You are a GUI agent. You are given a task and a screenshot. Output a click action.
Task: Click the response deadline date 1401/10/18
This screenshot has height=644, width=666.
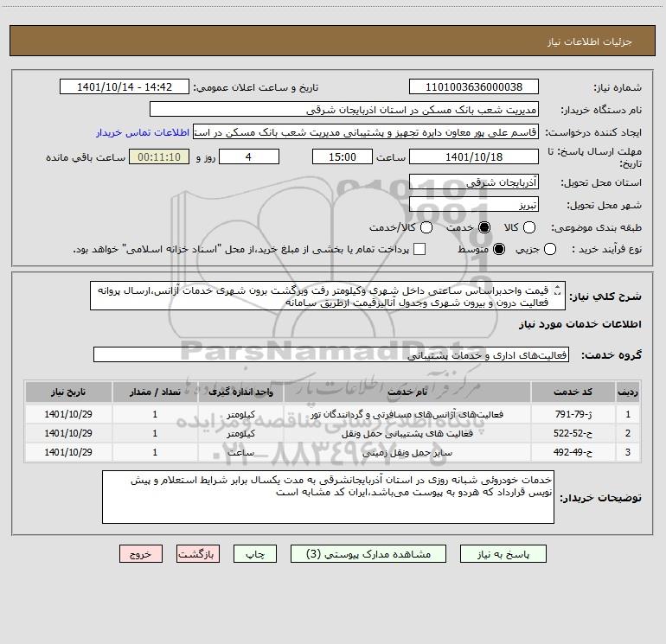(474, 156)
